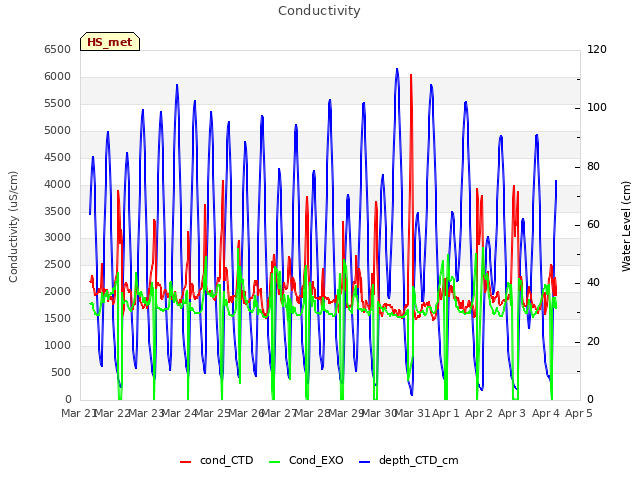Click the 3000 left axis tick label

[x=58, y=238]
